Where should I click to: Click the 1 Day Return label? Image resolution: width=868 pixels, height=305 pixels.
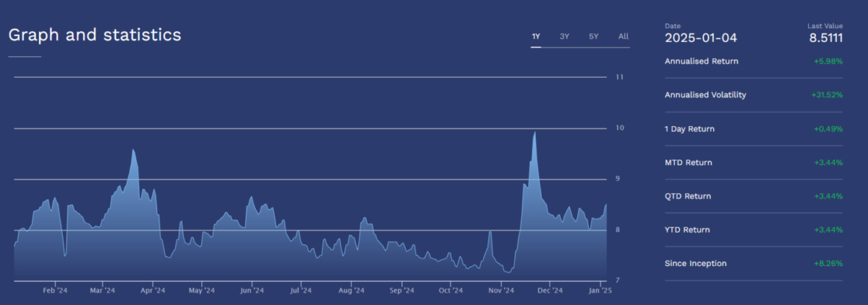click(x=689, y=129)
